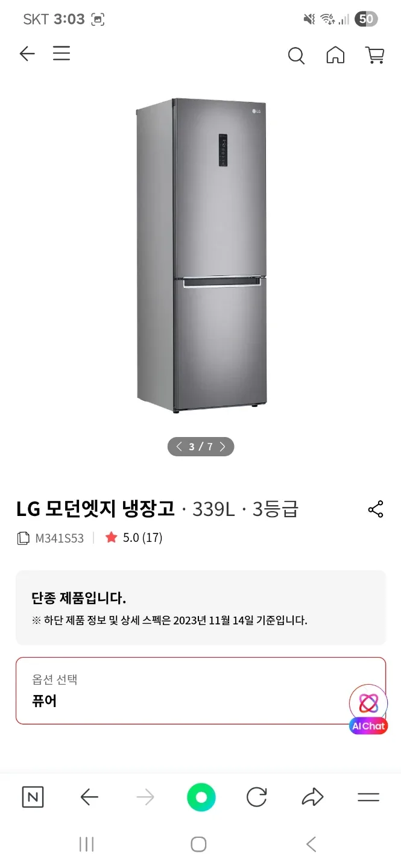This screenshot has width=401, height=868.
Task: Open the 5.0 (17) star rating reviews
Action: pyautogui.click(x=134, y=538)
